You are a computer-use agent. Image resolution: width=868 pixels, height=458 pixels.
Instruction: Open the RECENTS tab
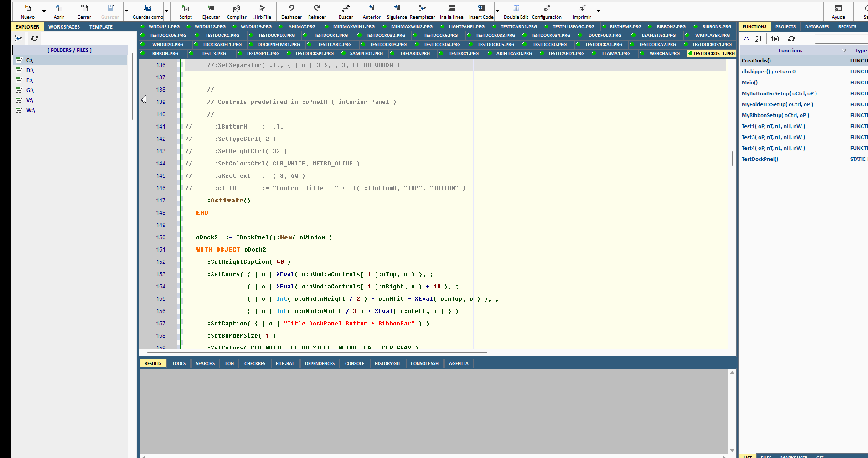847,27
